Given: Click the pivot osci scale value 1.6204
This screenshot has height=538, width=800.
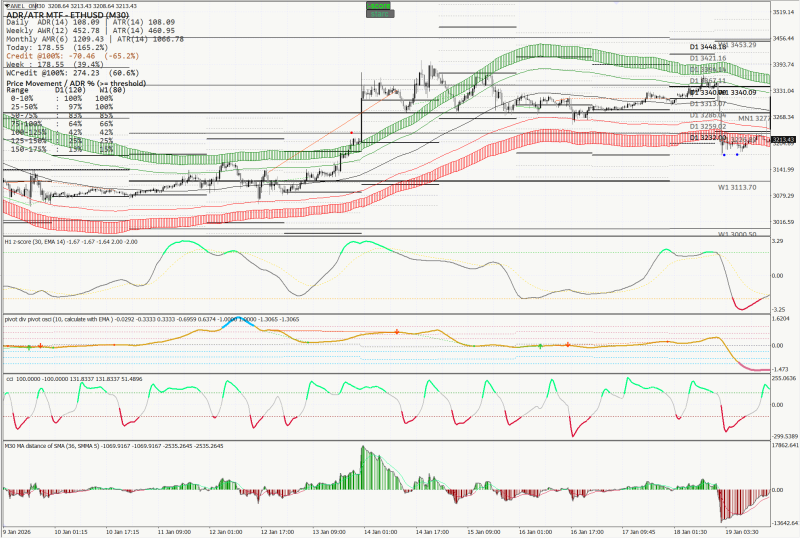Looking at the screenshot, I should coord(781,319).
